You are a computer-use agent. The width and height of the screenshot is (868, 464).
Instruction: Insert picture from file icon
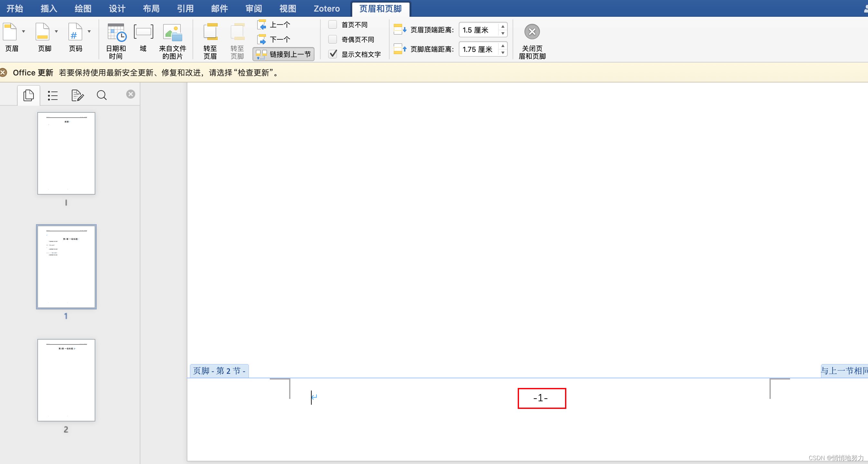pos(173,33)
